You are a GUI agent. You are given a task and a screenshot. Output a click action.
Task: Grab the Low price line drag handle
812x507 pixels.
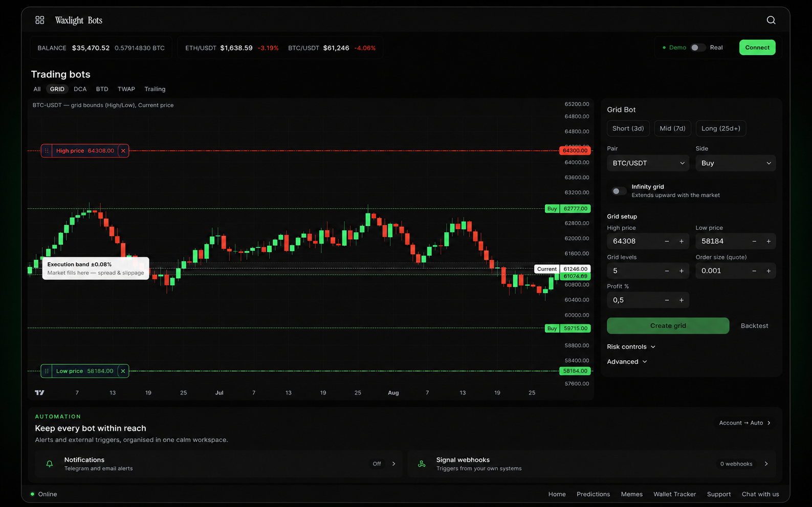tap(47, 371)
